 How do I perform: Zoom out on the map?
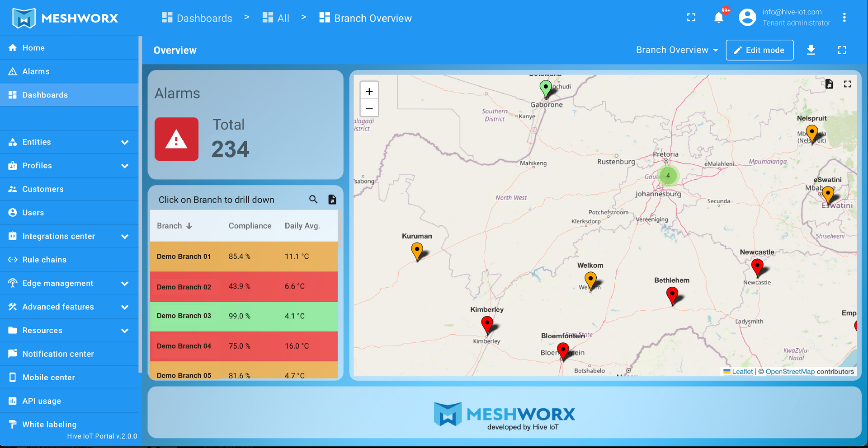tap(369, 109)
